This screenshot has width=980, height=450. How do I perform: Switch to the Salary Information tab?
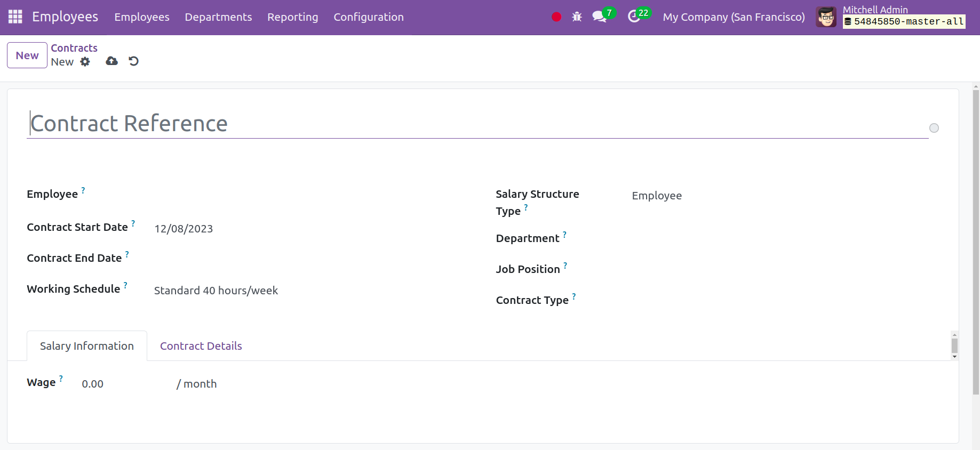pyautogui.click(x=87, y=346)
